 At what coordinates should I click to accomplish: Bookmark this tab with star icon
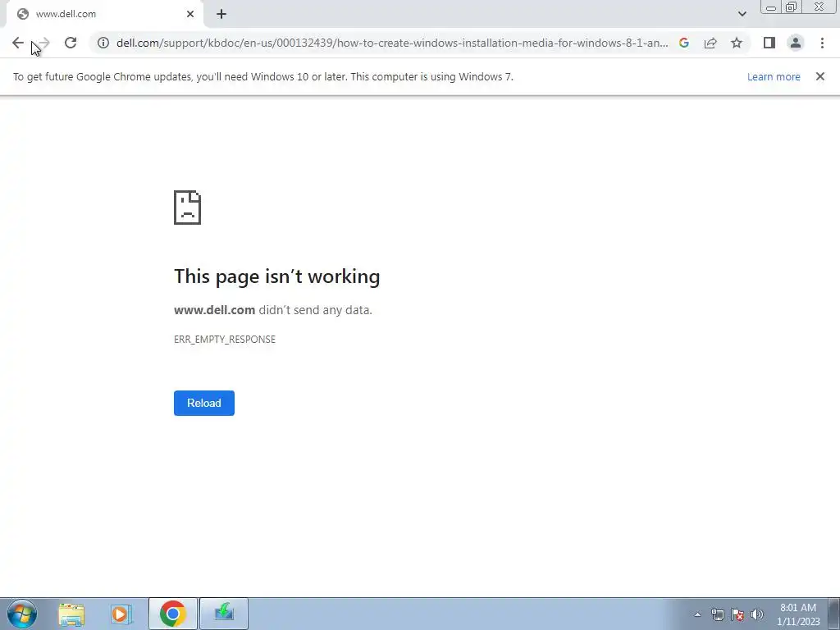coord(737,43)
